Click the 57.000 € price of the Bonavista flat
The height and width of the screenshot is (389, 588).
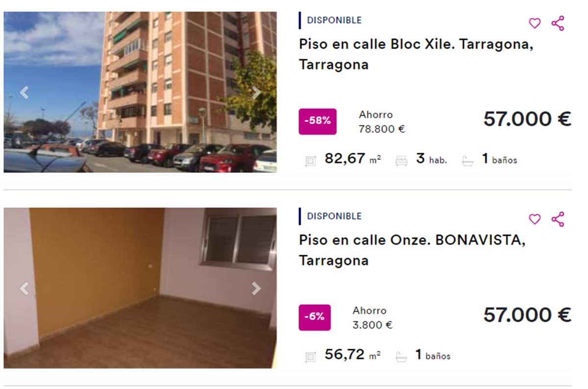528,316
